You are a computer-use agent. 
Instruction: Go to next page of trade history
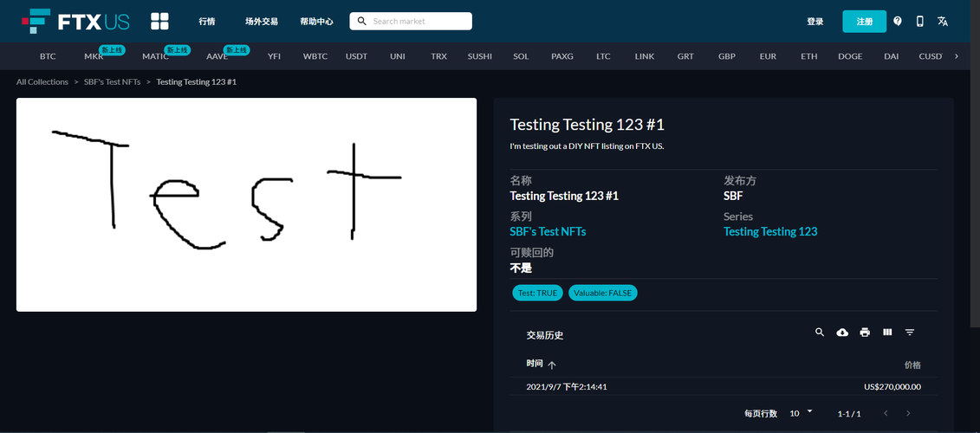point(908,414)
